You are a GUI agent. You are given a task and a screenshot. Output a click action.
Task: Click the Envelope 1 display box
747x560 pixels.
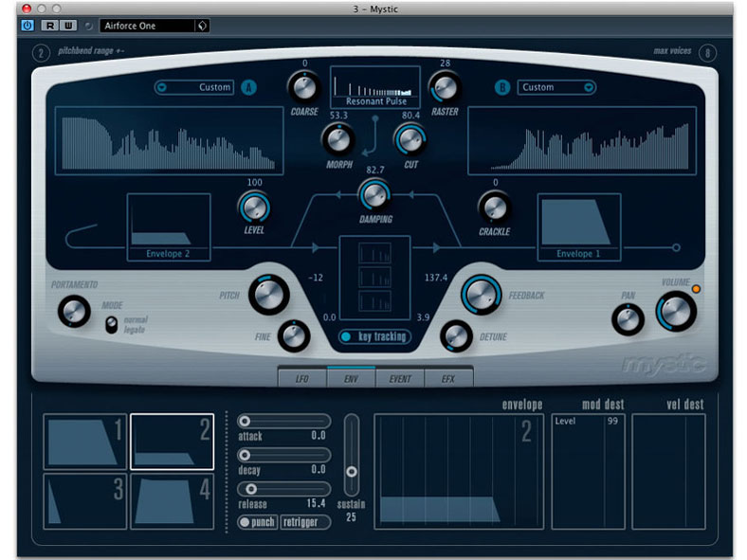[x=579, y=227]
